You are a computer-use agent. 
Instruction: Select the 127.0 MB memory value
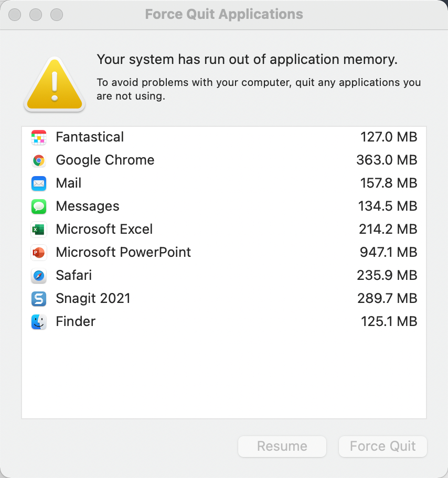coord(388,137)
